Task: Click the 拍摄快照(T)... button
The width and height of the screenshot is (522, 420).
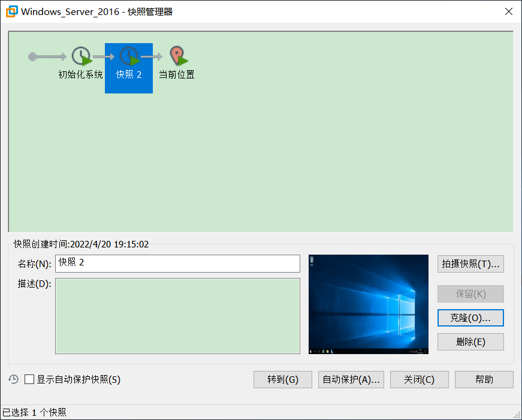Action: [470, 264]
